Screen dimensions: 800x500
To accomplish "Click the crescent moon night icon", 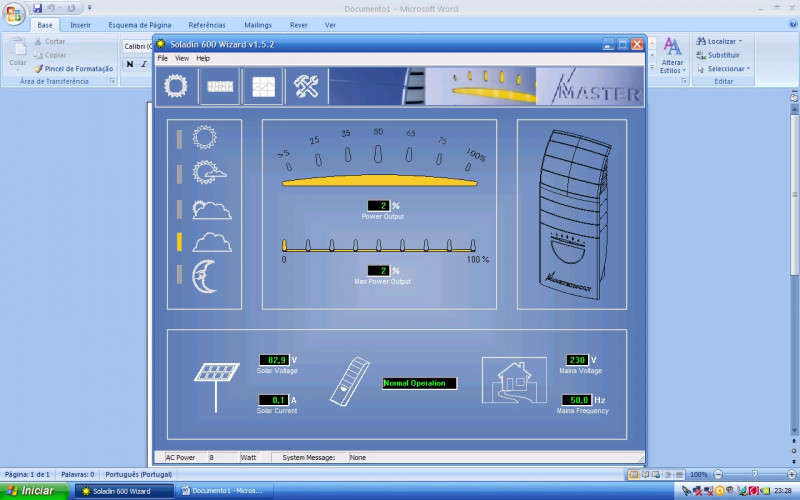I will pyautogui.click(x=205, y=277).
